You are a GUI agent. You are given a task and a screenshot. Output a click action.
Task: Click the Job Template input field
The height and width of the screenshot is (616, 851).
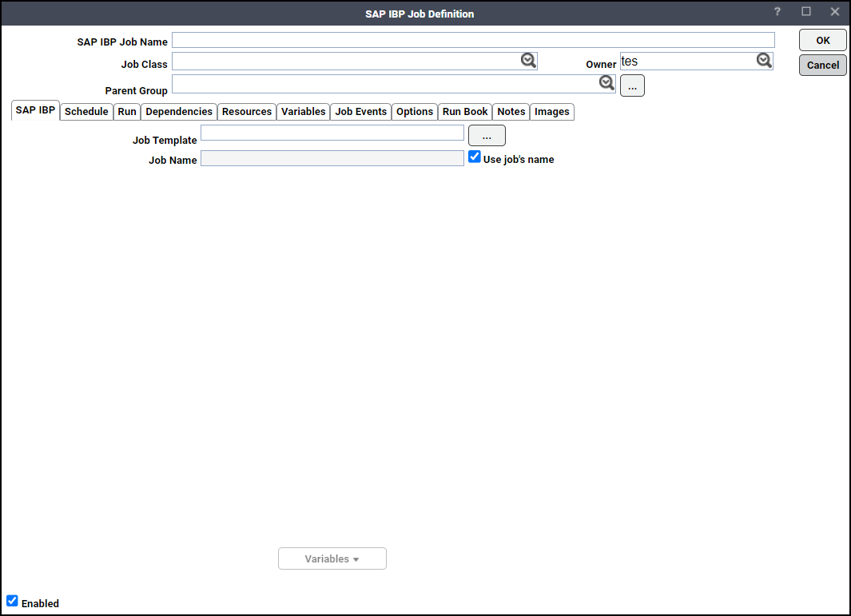tap(332, 133)
